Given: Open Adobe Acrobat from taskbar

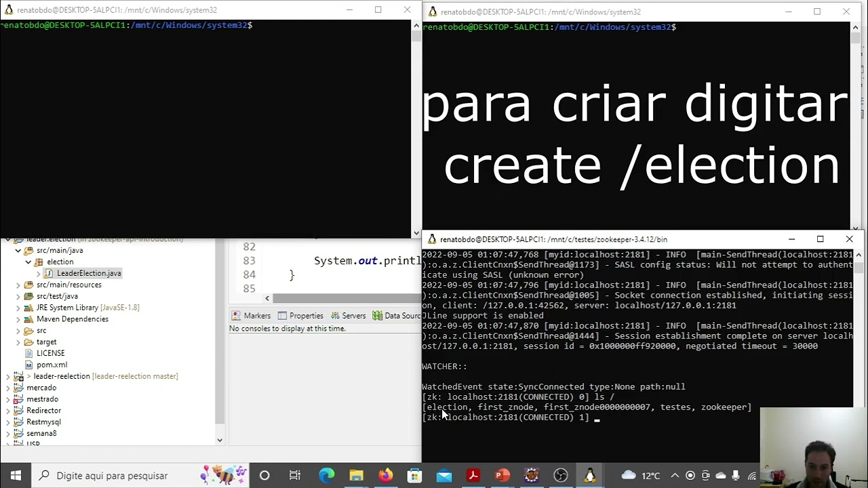Looking at the screenshot, I should tap(473, 476).
